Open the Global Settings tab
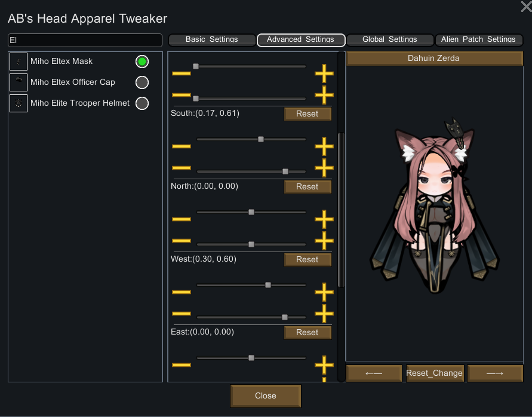532x417 pixels. 389,40
